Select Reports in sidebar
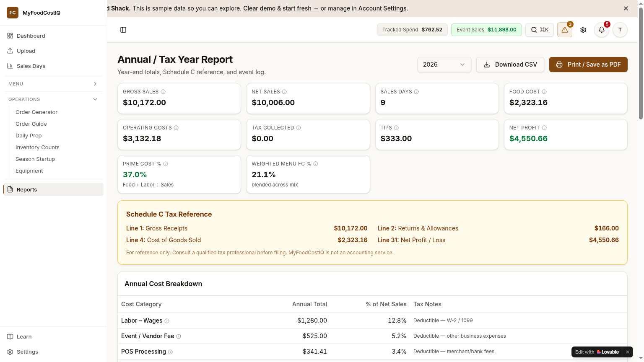Screen dimensions: 644x362 click(53, 189)
